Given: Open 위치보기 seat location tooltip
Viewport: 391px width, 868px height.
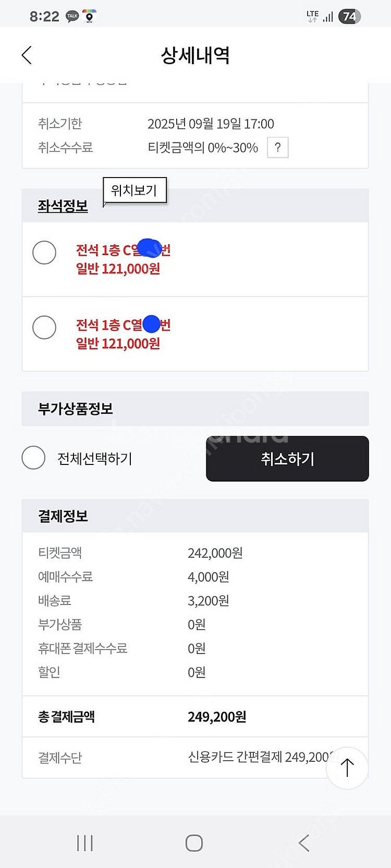Looking at the screenshot, I should [135, 190].
